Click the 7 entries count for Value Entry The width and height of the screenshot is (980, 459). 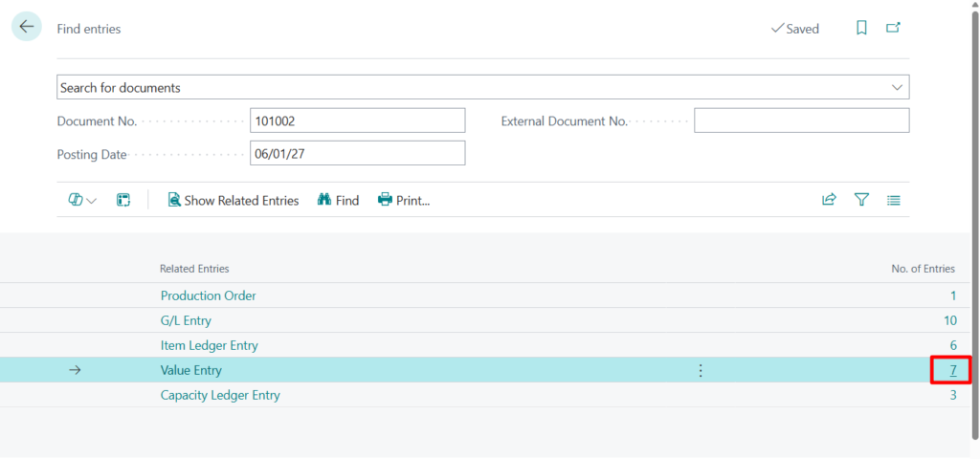coord(952,370)
